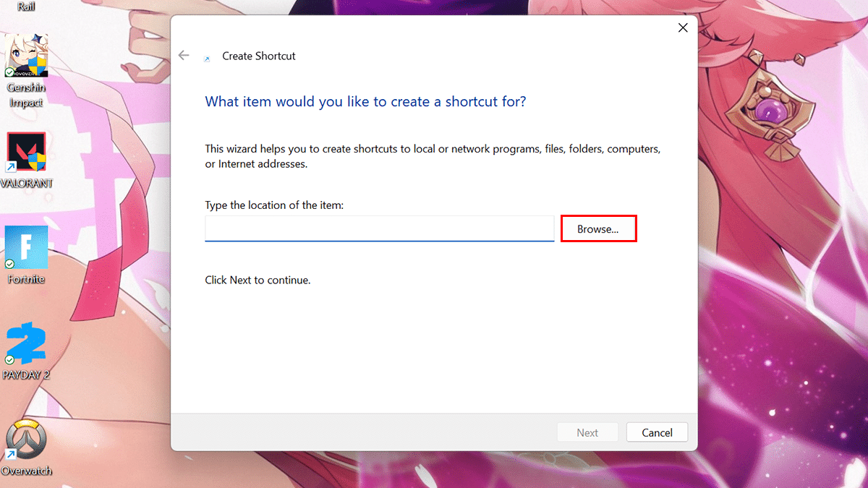Click the 'Type the location of the item:' label
Image resolution: width=868 pixels, height=488 pixels.
click(x=274, y=205)
